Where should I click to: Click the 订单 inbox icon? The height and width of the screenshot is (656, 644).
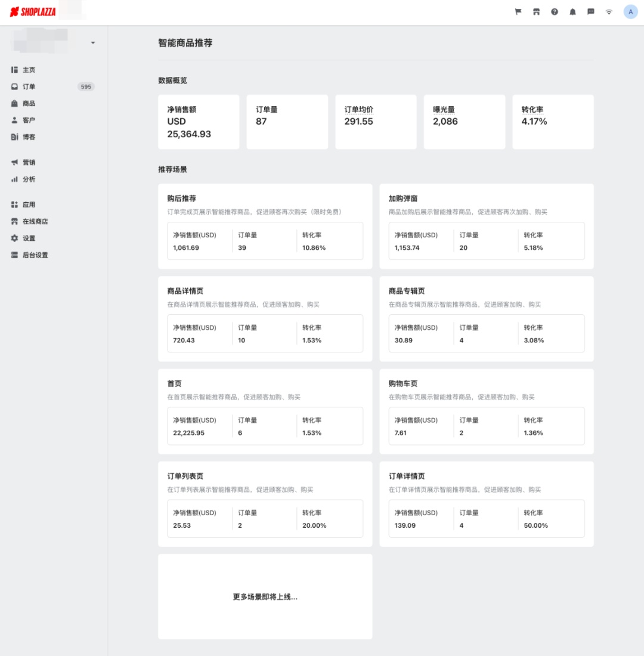pos(15,86)
